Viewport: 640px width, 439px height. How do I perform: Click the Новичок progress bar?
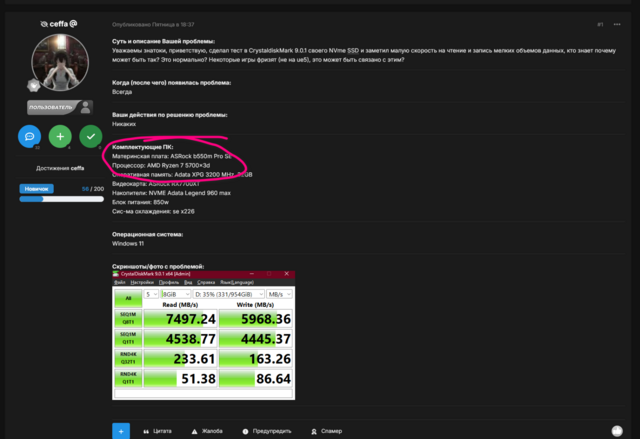(60, 198)
